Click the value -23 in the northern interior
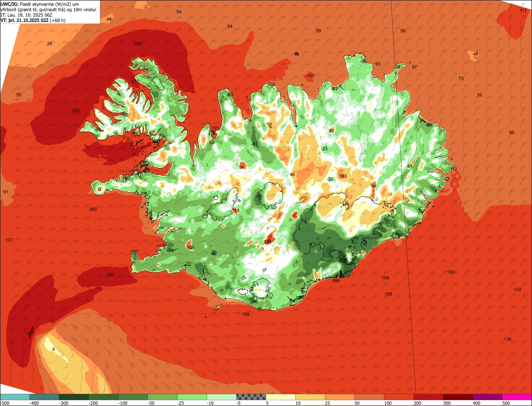 tap(324, 149)
